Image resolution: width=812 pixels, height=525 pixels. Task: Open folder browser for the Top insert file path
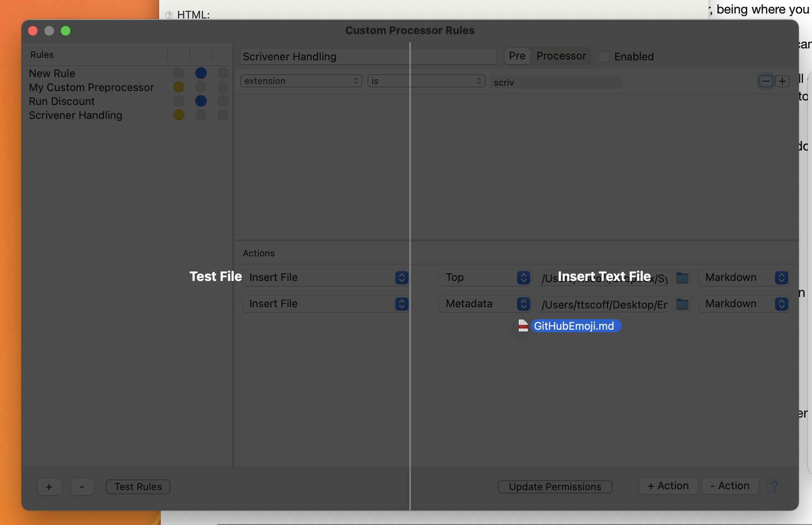coord(682,278)
